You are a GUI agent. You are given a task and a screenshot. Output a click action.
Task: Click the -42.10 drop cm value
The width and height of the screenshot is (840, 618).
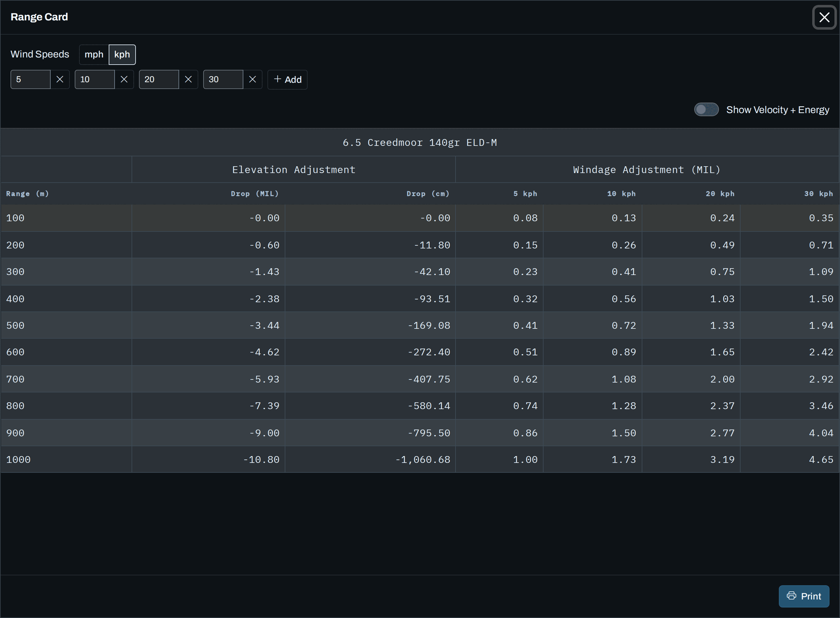coord(432,272)
